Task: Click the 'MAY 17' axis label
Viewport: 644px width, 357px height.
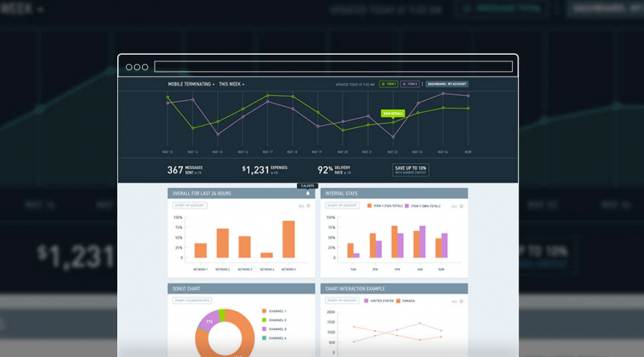Action: [x=267, y=152]
